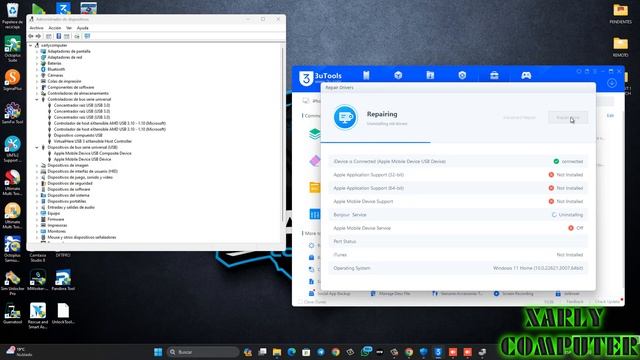
Task: Click the taskbar Buscar search box
Action: pos(202,352)
